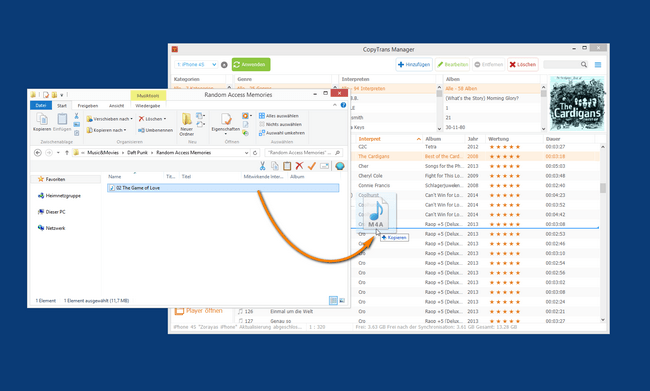650x391 pixels.
Task: Click CopyTrans Manager app icon in title bar
Action: point(175,49)
